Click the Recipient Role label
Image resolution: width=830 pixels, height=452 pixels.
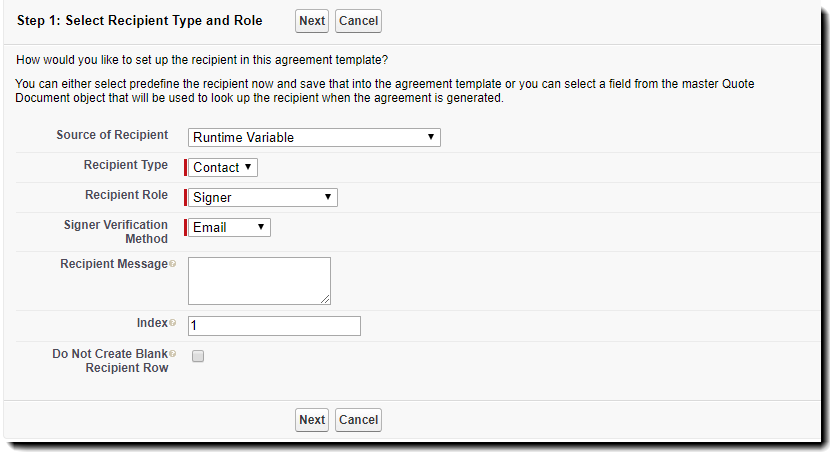[x=126, y=195]
